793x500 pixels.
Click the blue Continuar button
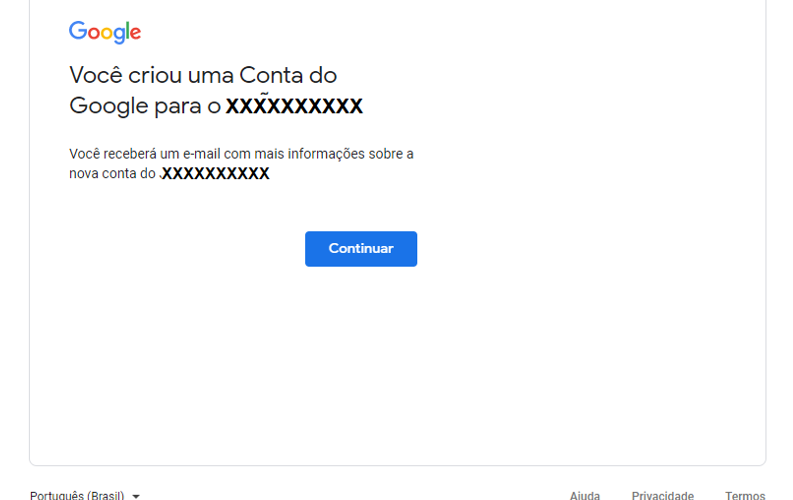361,249
